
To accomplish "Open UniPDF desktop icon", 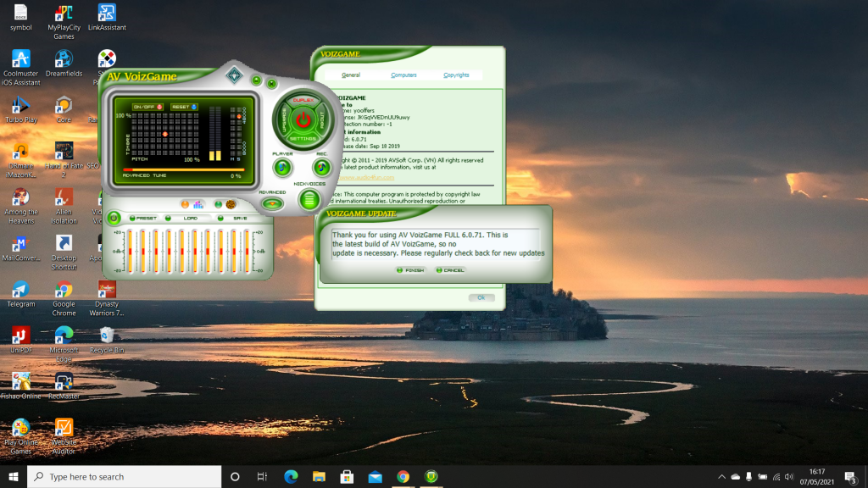I will [x=21, y=340].
